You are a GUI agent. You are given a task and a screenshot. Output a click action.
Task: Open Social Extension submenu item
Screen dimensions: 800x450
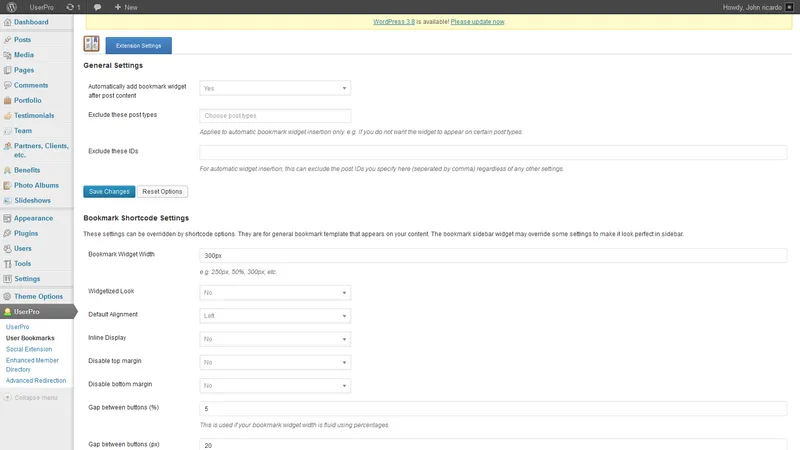[x=29, y=349]
